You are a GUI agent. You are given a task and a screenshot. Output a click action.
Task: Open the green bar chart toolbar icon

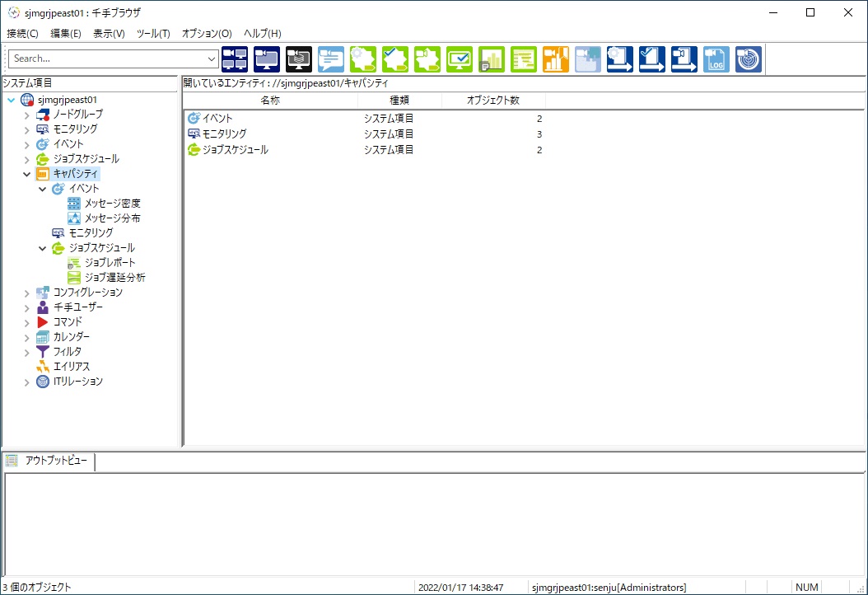point(492,59)
